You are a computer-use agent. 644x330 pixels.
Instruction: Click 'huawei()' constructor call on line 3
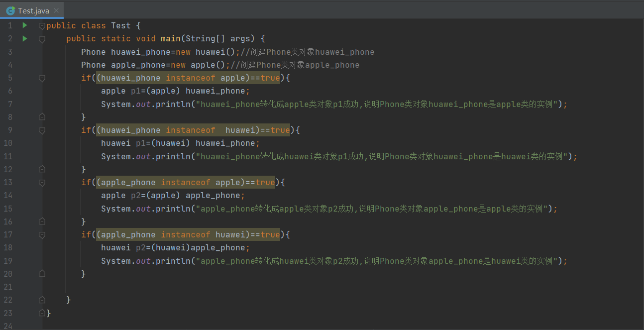pos(215,52)
